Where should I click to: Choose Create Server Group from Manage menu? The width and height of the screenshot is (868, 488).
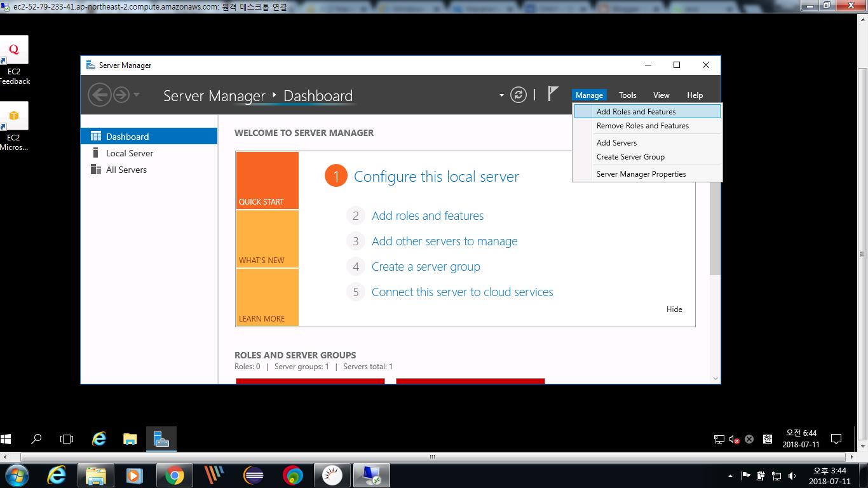click(x=648, y=157)
